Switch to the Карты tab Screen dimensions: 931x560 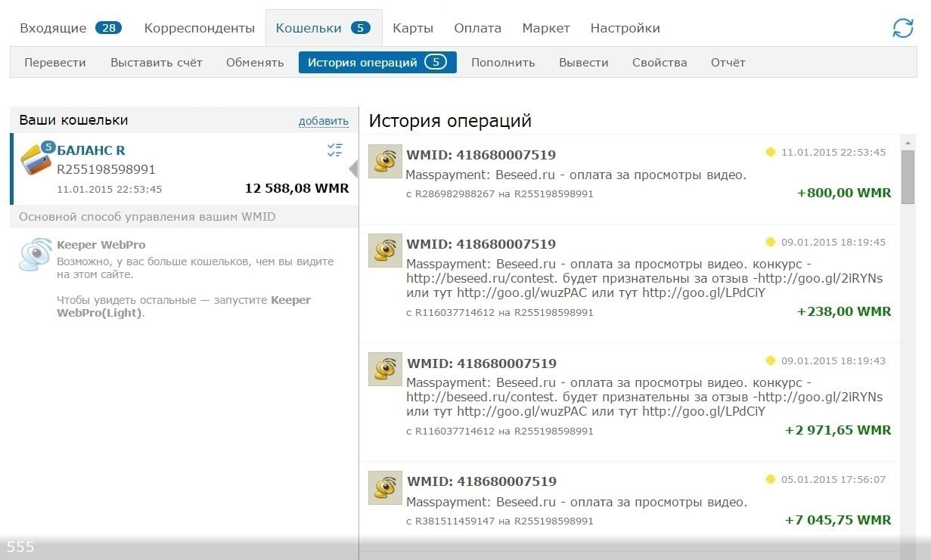pos(413,28)
